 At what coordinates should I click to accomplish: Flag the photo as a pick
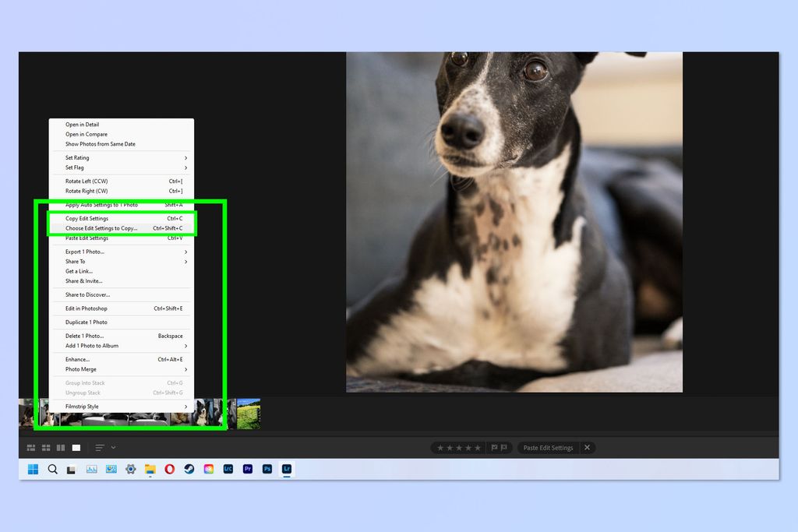[494, 447]
